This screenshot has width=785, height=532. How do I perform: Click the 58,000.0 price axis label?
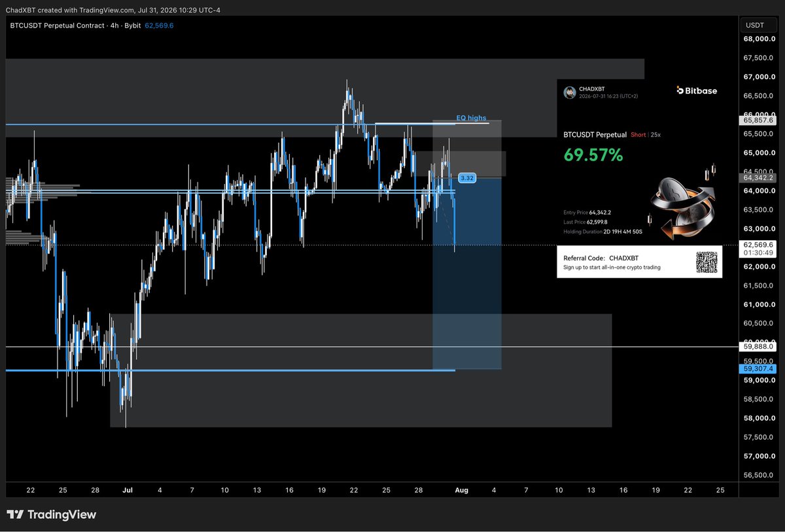759,419
